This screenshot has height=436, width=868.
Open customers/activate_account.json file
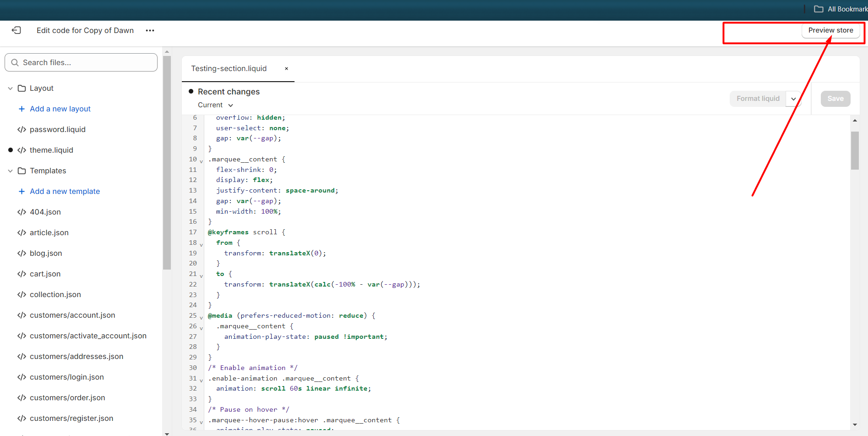click(x=88, y=336)
